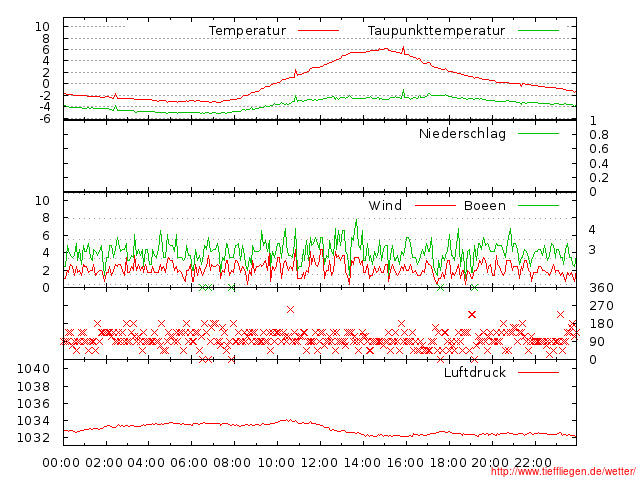Viewport: 640px width, 480px height.
Task: Click the 1038 pressure axis label
Action: (33, 386)
